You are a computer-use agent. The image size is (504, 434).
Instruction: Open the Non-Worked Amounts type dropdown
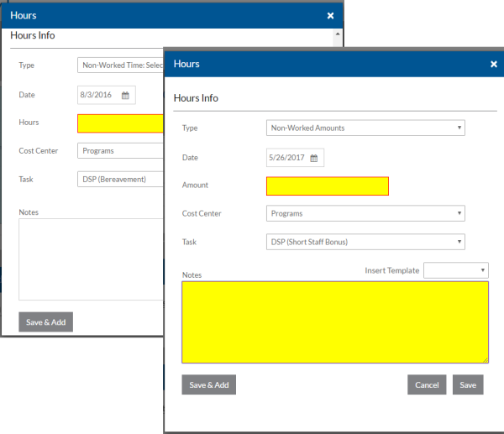coord(365,128)
